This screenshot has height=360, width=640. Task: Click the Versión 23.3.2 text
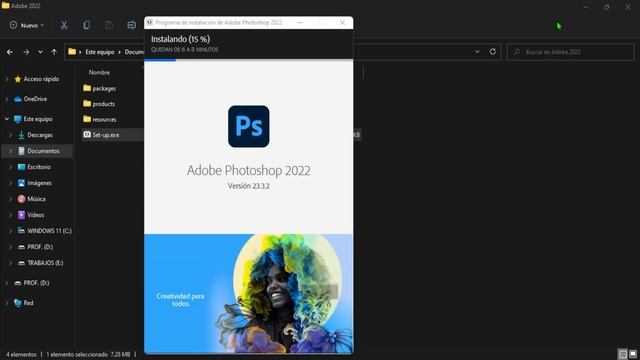tap(249, 186)
